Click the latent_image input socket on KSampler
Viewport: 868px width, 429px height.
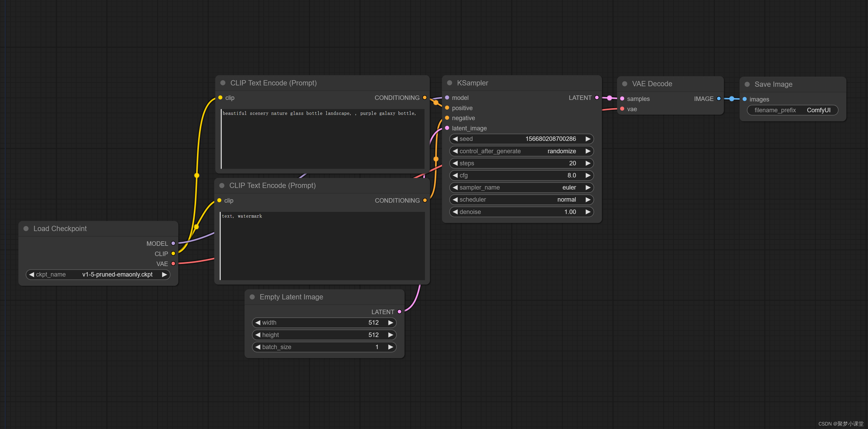pyautogui.click(x=447, y=128)
